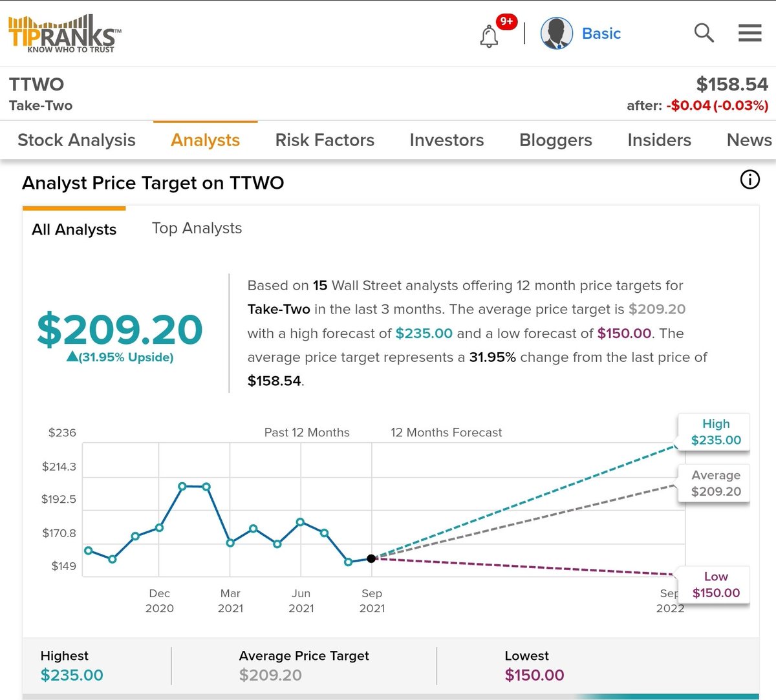
Task: Go to the Investors tab
Action: [x=447, y=140]
